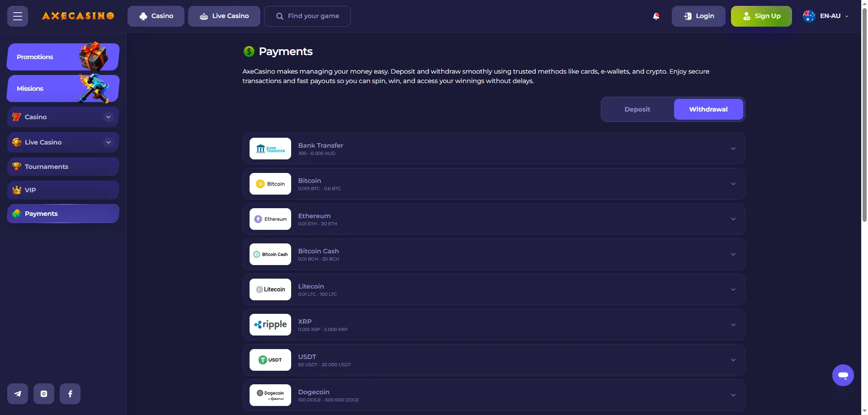Open the Casino top tab
Image resolution: width=868 pixels, height=415 pixels.
(156, 16)
